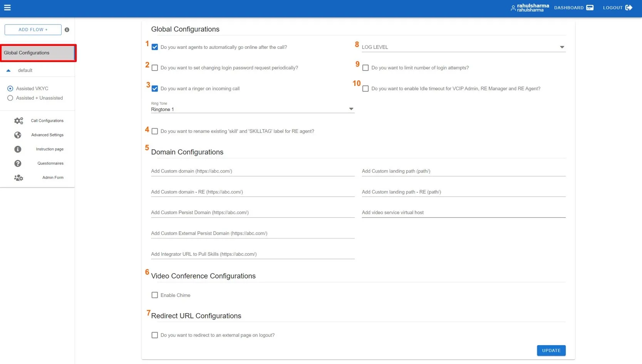Open the LOG LEVEL dropdown
642x364 pixels.
[464, 47]
